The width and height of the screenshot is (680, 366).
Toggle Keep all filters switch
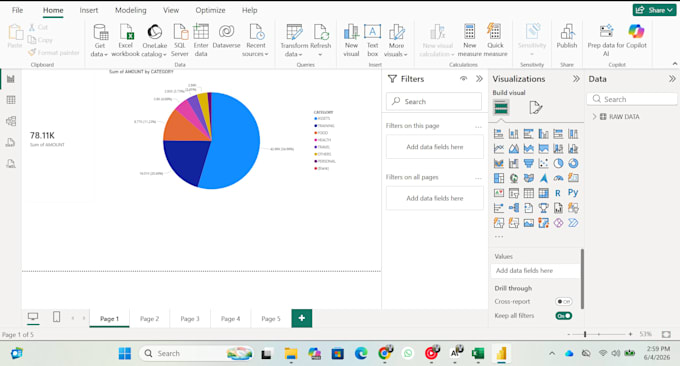point(564,316)
